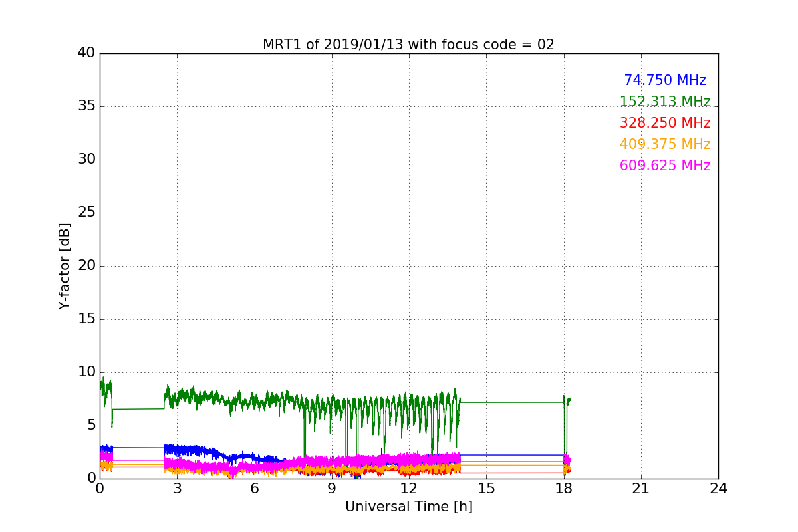Click y-axis tick label 40
The height and width of the screenshot is (532, 798).
point(86,53)
